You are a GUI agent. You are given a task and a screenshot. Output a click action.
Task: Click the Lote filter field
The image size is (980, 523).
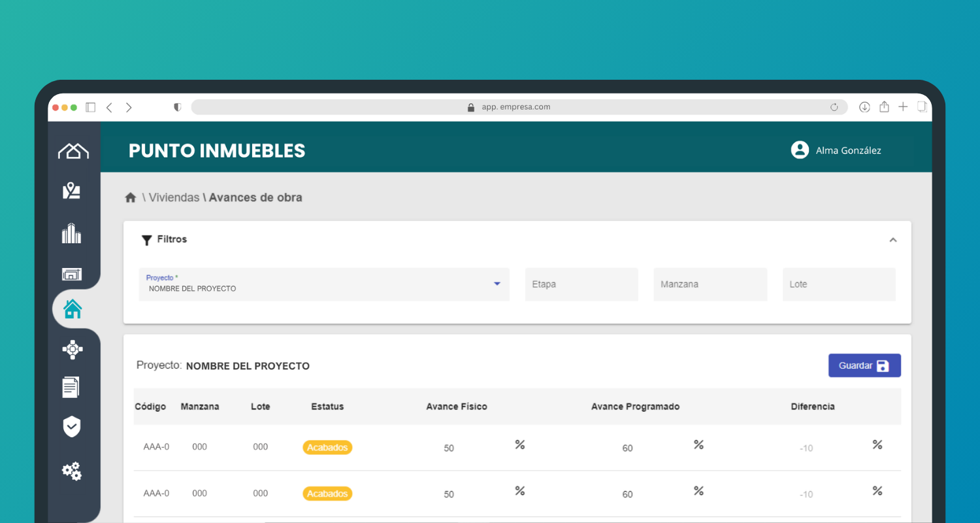(x=838, y=284)
